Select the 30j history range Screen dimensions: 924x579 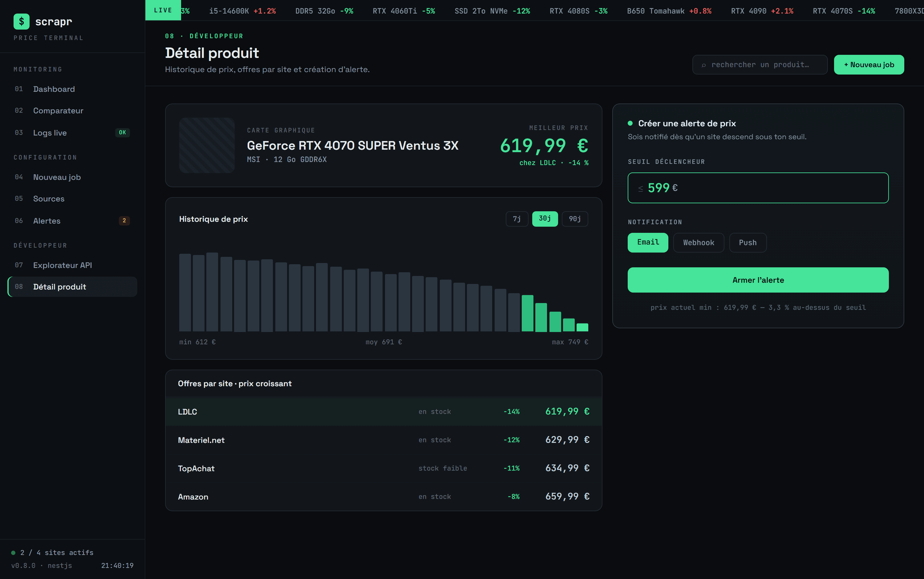[545, 219]
